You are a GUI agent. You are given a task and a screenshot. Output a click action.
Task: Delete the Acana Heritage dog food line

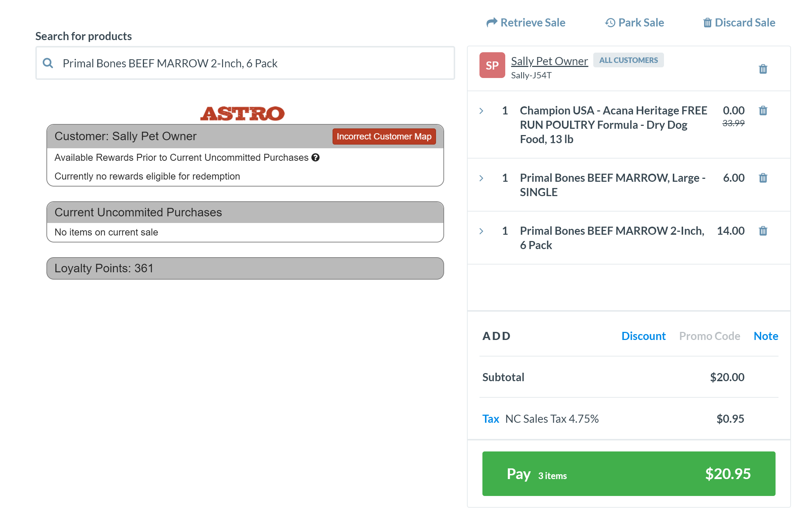(x=763, y=110)
